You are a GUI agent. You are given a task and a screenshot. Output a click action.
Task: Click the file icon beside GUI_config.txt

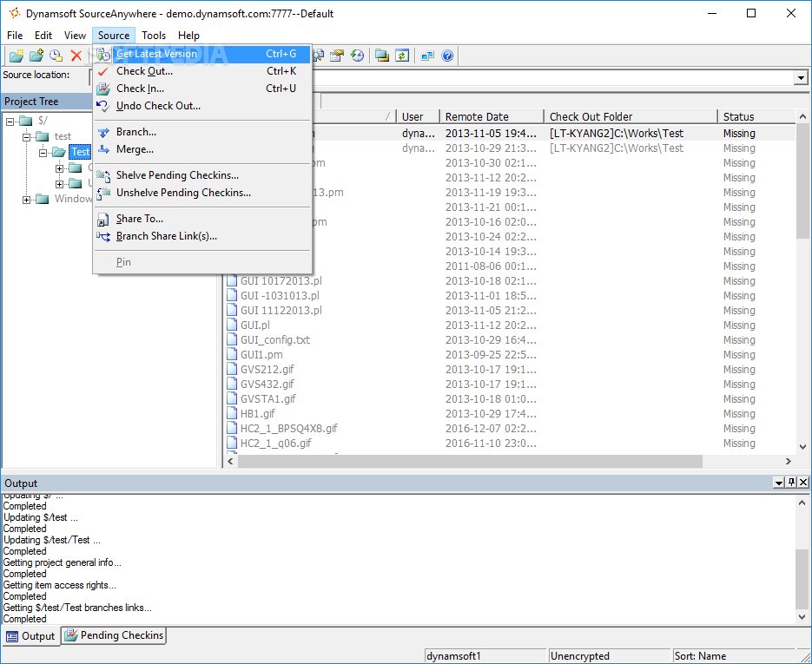pyautogui.click(x=232, y=340)
